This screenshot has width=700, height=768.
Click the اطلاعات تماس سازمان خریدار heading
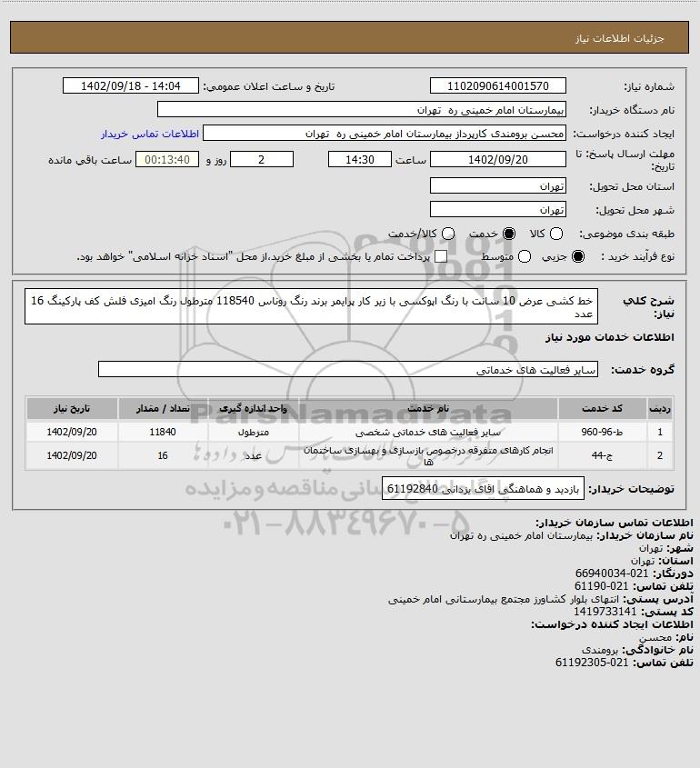coord(614,522)
